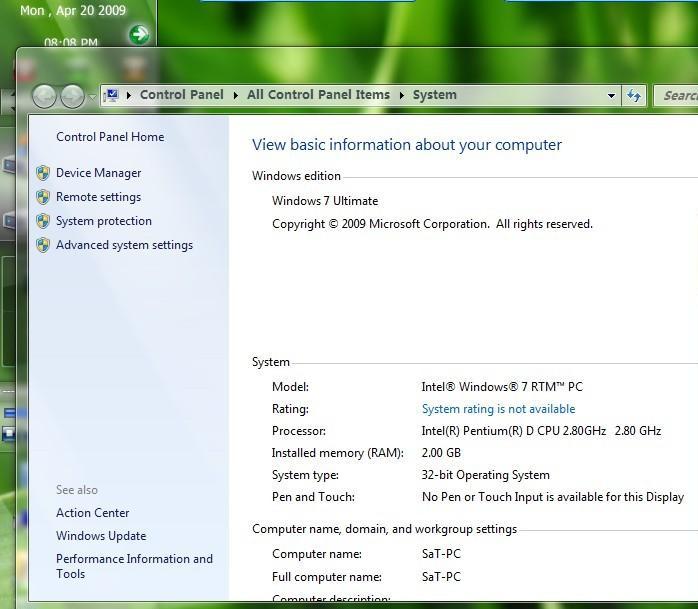Viewport: 698px width, 609px height.
Task: Click the Model value Intel Windows 7 RTM PC
Action: [x=502, y=387]
